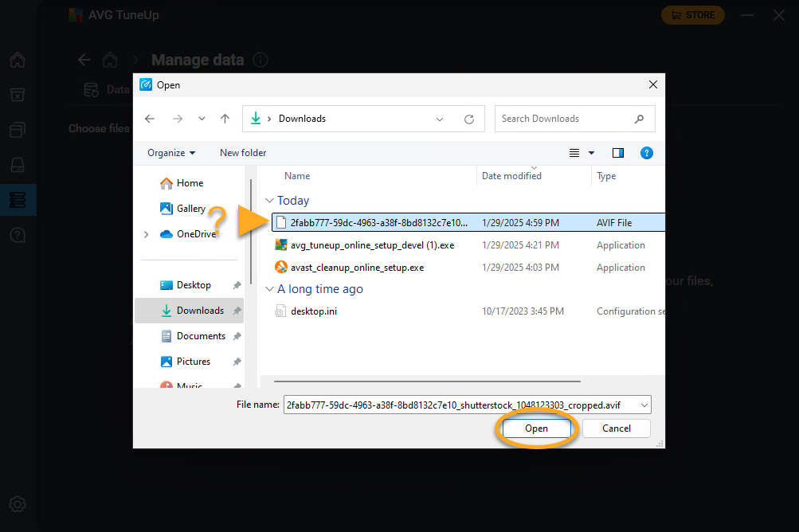The image size is (799, 532).
Task: Click the Search Downloads field
Action: [x=566, y=119]
